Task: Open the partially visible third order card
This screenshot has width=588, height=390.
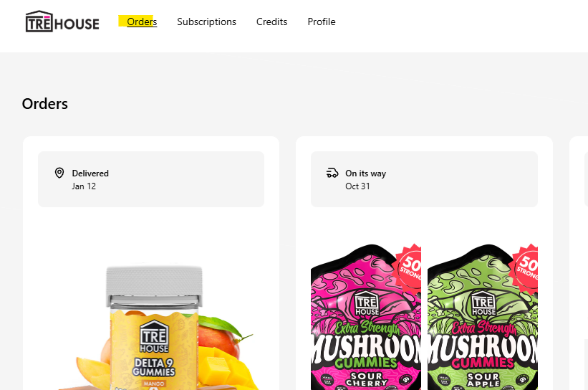Action: click(579, 263)
